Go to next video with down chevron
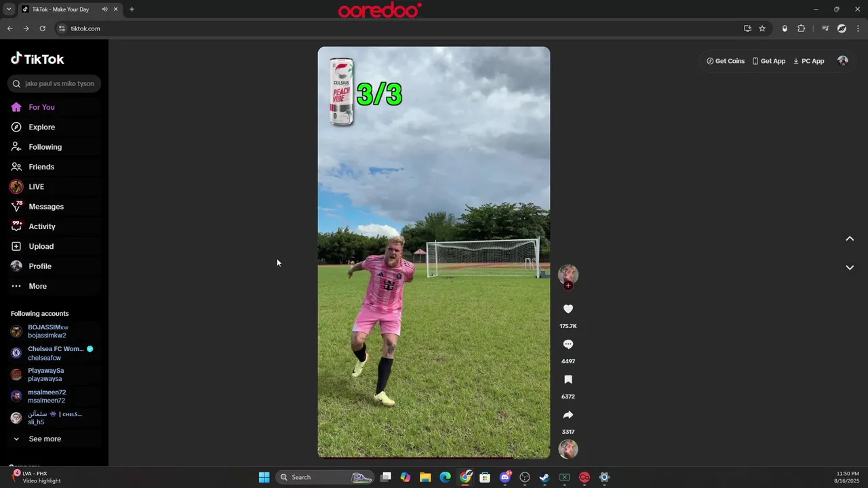 (x=850, y=268)
